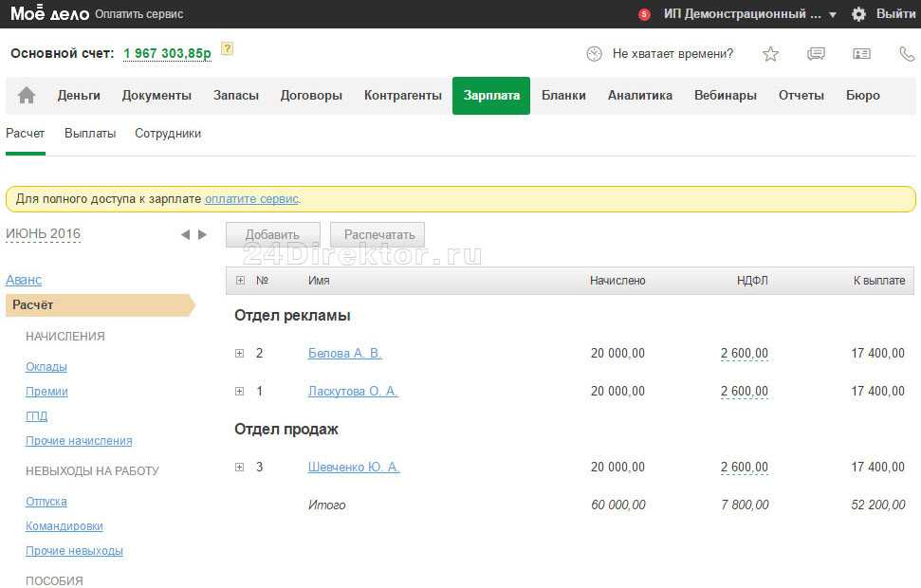The width and height of the screenshot is (921, 588).
Task: Expand the row for Белова А. В.
Action: click(x=240, y=354)
